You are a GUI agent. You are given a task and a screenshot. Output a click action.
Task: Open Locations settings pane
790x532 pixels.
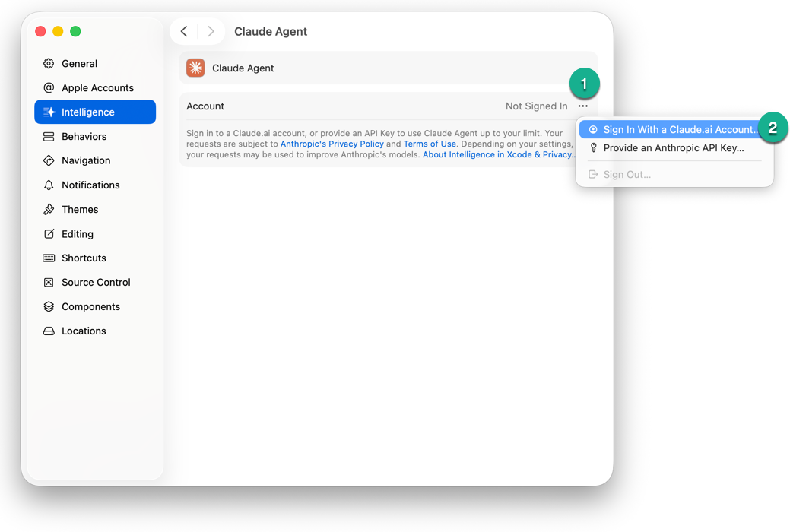tap(83, 331)
